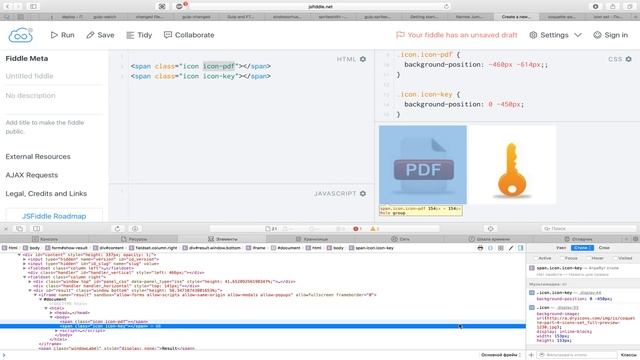Open the Resources tab in inspector
Viewport: 640px width, 360px height.
(x=134, y=239)
